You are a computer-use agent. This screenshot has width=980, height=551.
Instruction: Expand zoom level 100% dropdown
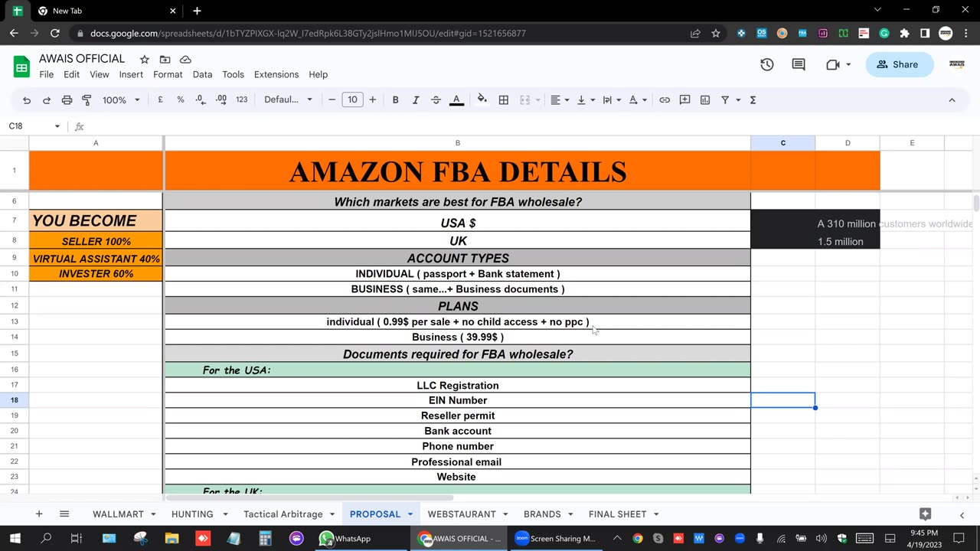pyautogui.click(x=121, y=99)
